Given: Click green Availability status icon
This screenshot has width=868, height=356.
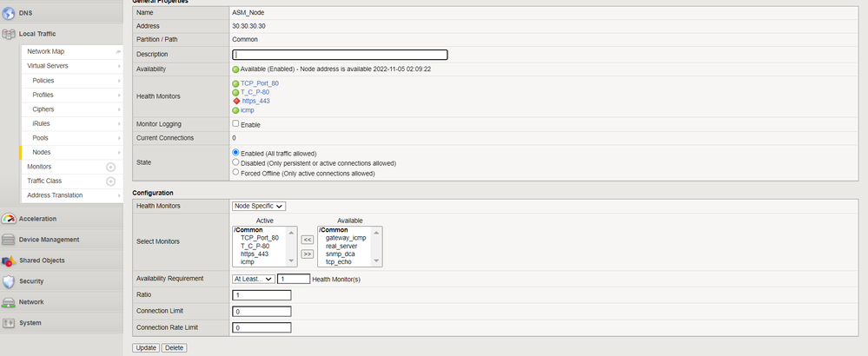Looking at the screenshot, I should click(x=235, y=69).
